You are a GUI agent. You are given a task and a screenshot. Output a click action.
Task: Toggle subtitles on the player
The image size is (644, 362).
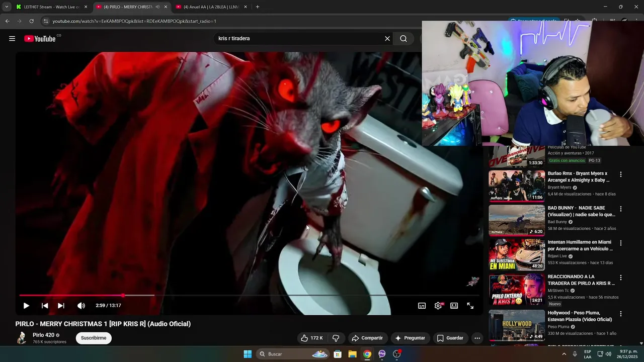click(x=422, y=306)
